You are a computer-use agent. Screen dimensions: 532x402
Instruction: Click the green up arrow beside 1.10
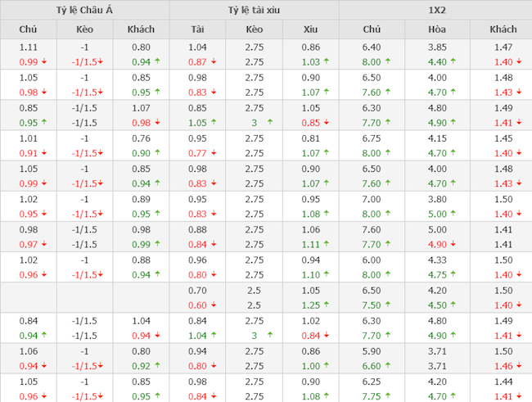pyautogui.click(x=325, y=275)
